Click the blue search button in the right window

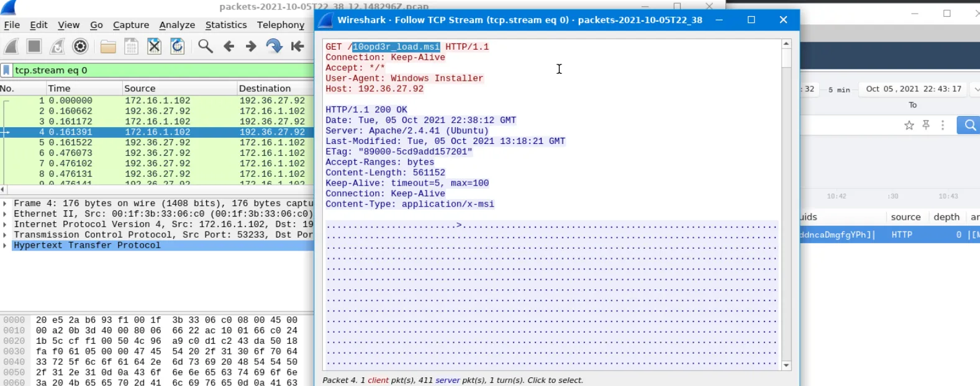[x=968, y=125]
